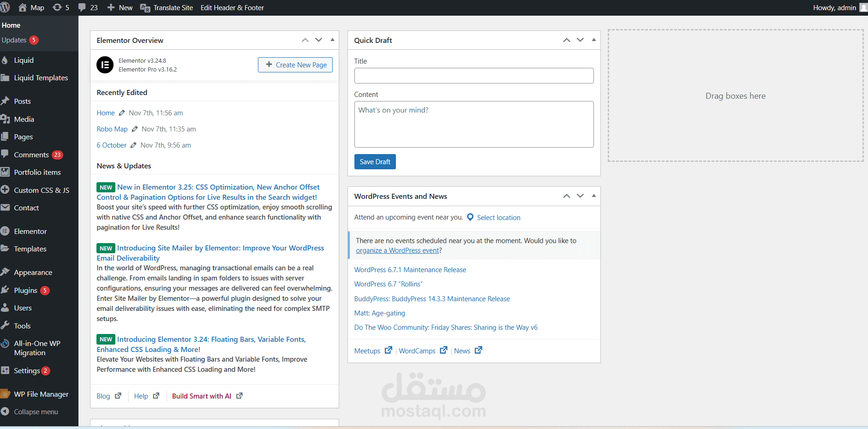868x429 pixels.
Task: Click the What's on your mind content box
Action: pyautogui.click(x=474, y=124)
